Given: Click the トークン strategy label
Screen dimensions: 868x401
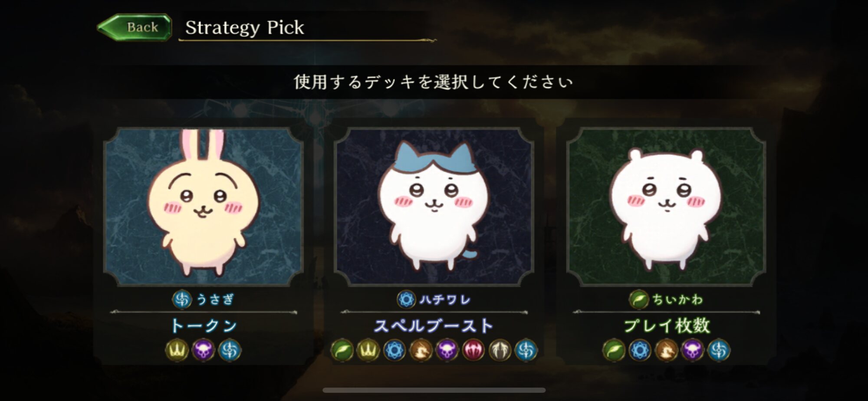Looking at the screenshot, I should pyautogui.click(x=204, y=325).
